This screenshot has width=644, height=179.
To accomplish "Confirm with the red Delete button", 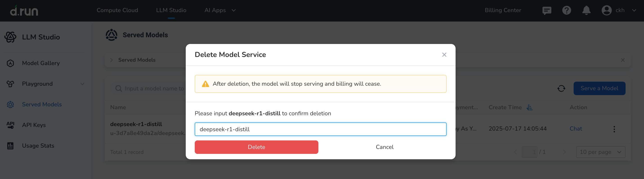I will (256, 147).
